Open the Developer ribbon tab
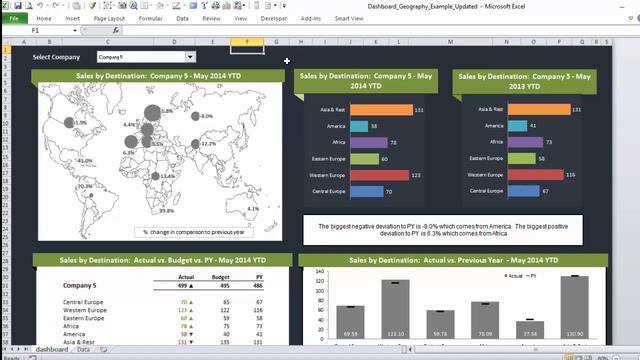640x360 pixels. pyautogui.click(x=274, y=18)
